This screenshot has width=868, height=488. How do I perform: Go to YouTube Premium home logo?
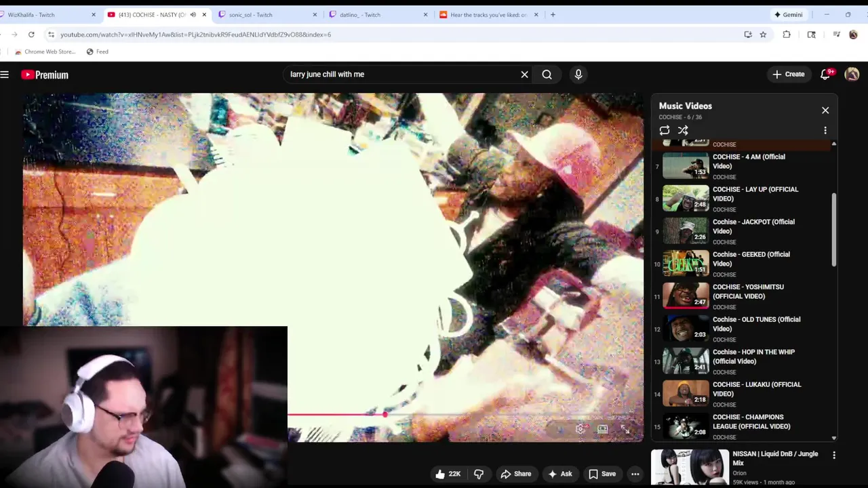pos(45,75)
